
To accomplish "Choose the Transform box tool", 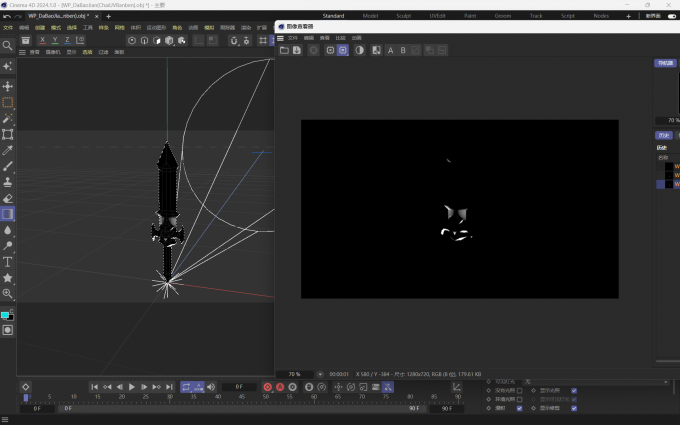I will tap(7, 134).
